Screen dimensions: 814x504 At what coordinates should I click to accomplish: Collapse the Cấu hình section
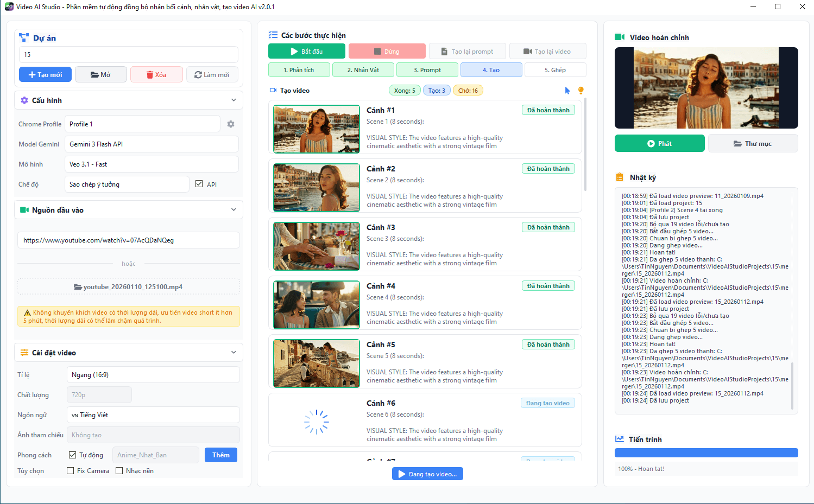pos(234,100)
